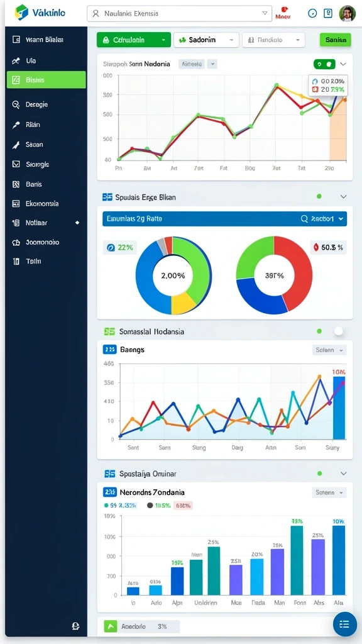This screenshot has height=644, width=362.
Task: Click the Naulanks Ekensia search field
Action: coord(179,13)
